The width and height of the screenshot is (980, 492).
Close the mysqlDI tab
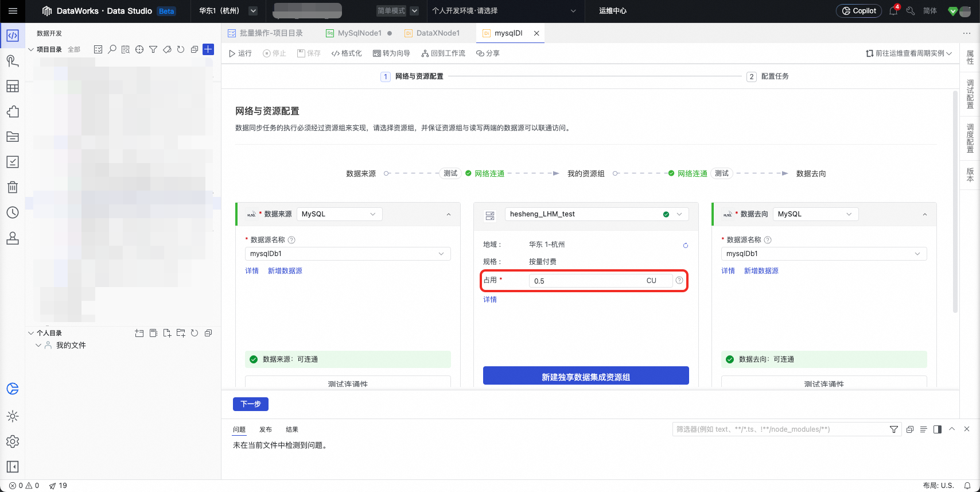point(536,33)
